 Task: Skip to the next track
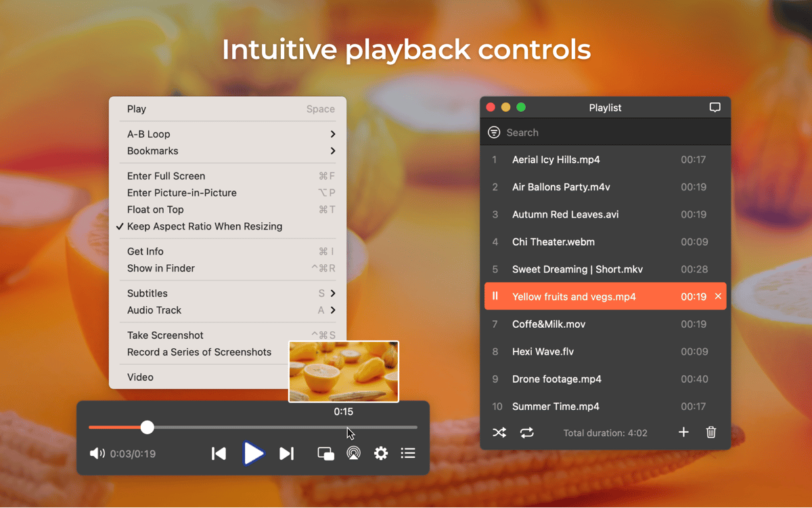(x=287, y=453)
